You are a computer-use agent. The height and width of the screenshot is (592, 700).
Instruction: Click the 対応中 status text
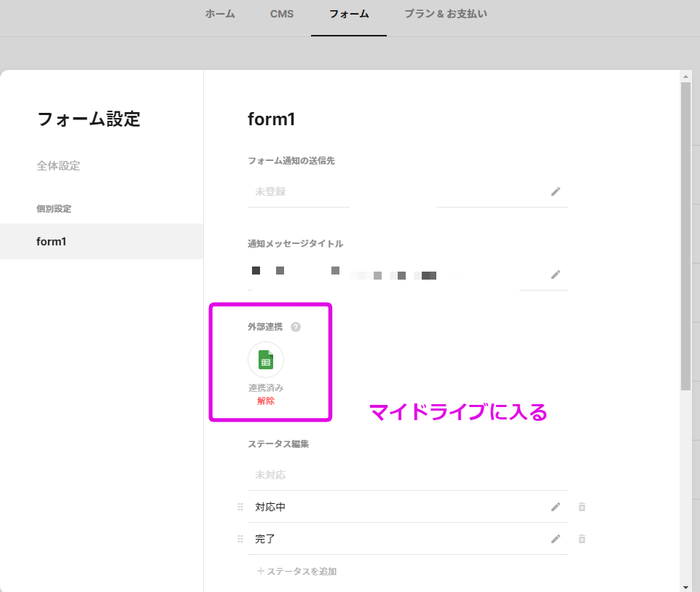coord(270,507)
